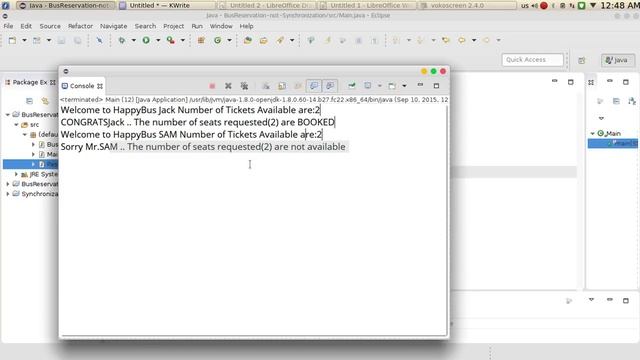Click the Debug bug icon in toolbar

tap(122, 40)
